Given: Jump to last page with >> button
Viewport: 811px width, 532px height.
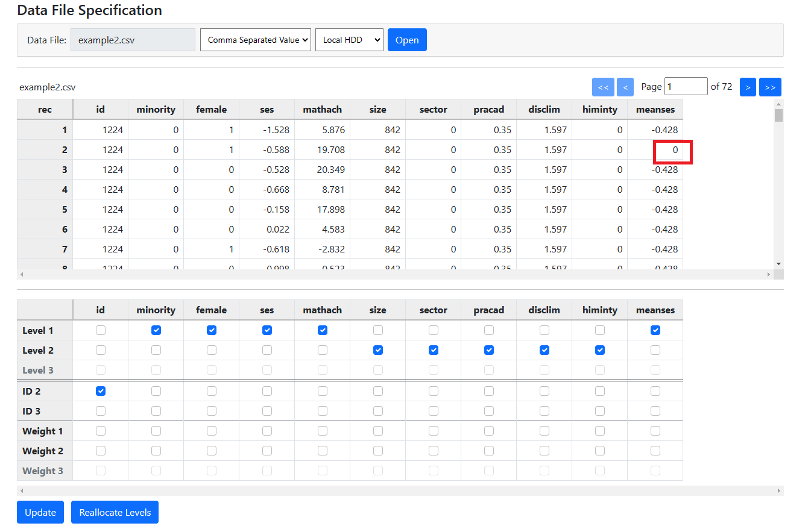Looking at the screenshot, I should (770, 87).
